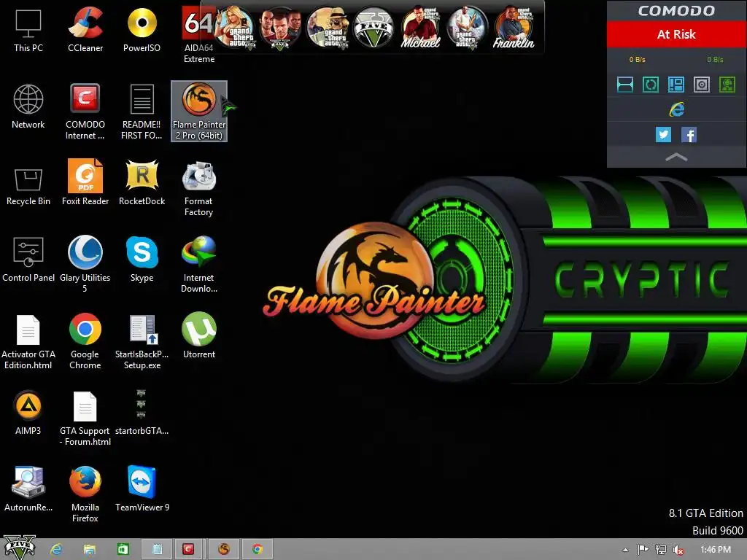Select Internet Download Manager desktop icon
The image size is (747, 560).
[198, 264]
